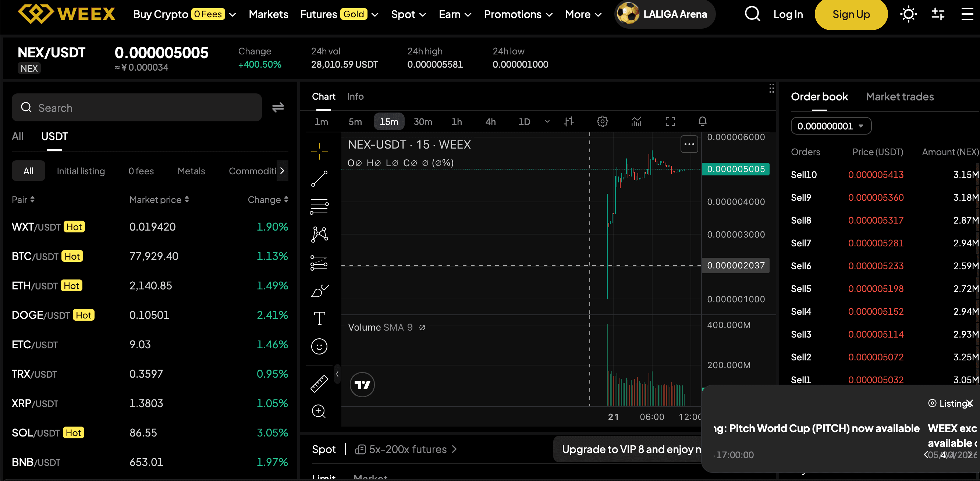Select the USDT market tab

point(54,136)
